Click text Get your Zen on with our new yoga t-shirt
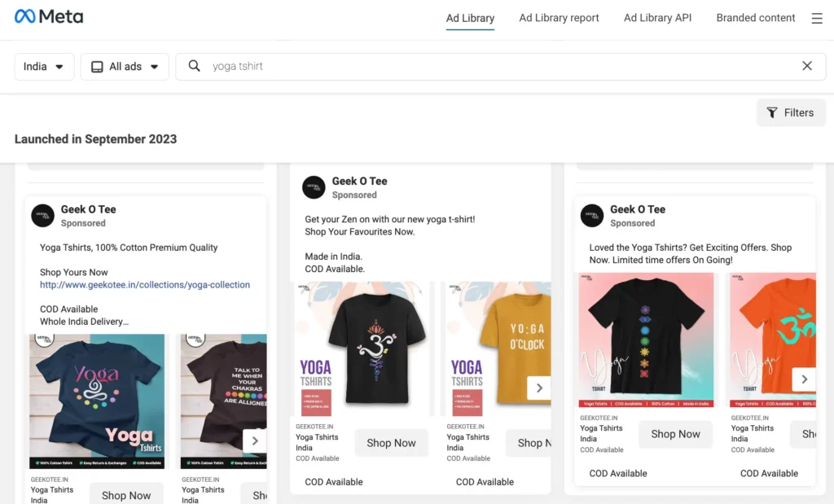The width and height of the screenshot is (834, 504). (x=390, y=219)
